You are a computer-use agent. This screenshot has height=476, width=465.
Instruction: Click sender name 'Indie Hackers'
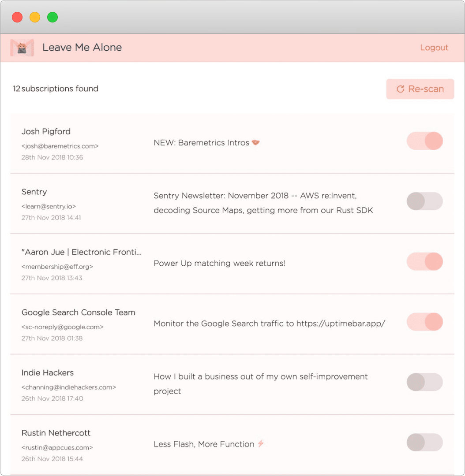48,373
